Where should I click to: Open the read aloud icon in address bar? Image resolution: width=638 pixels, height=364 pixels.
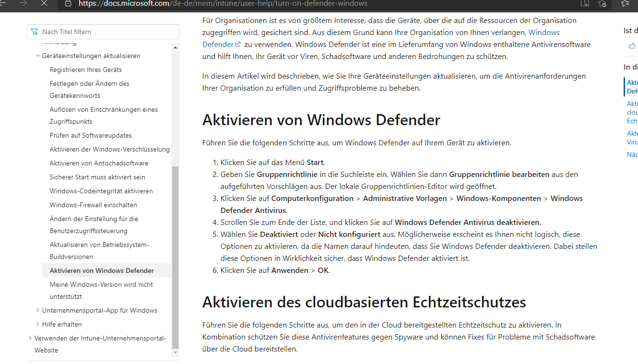pos(585,3)
